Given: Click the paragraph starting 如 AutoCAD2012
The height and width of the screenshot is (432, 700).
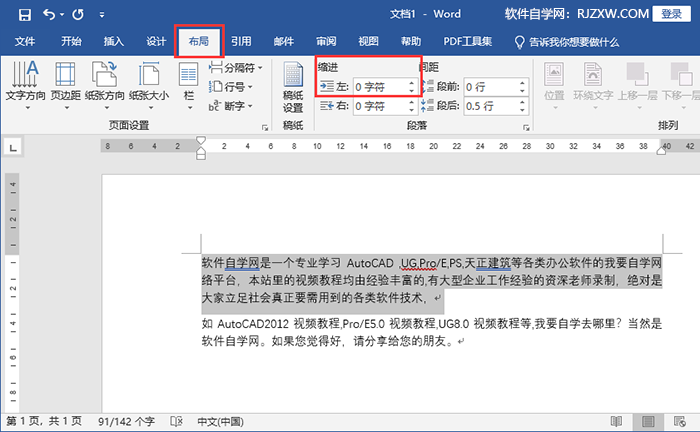Looking at the screenshot, I should click(x=431, y=332).
